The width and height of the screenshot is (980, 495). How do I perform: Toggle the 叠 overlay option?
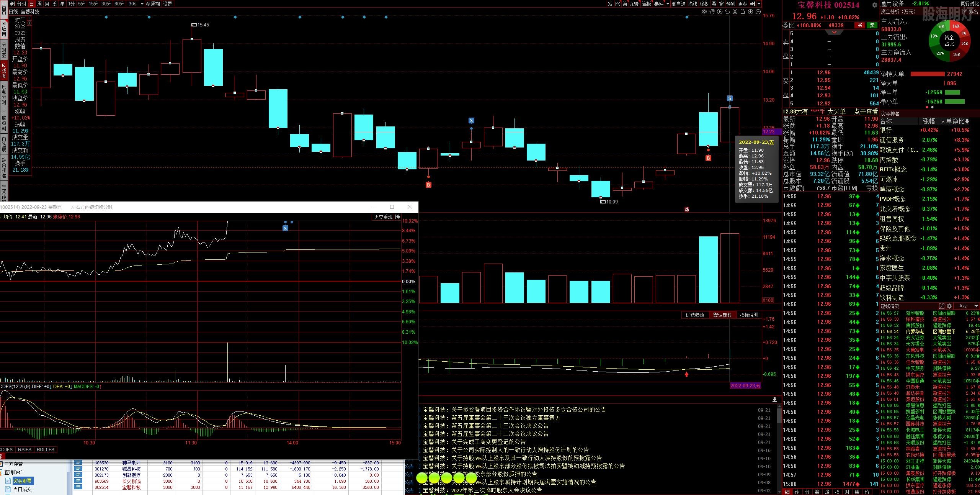tap(714, 4)
